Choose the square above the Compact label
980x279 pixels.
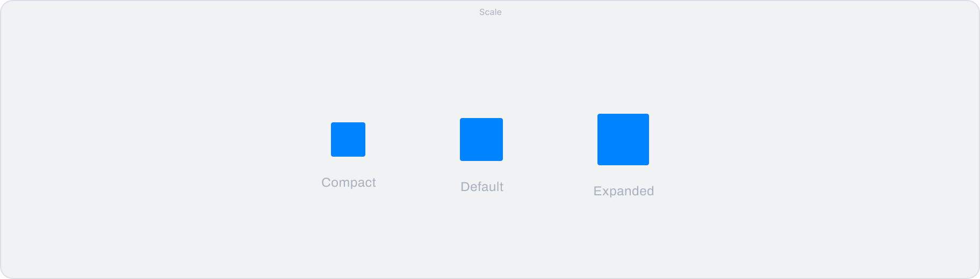pos(348,139)
